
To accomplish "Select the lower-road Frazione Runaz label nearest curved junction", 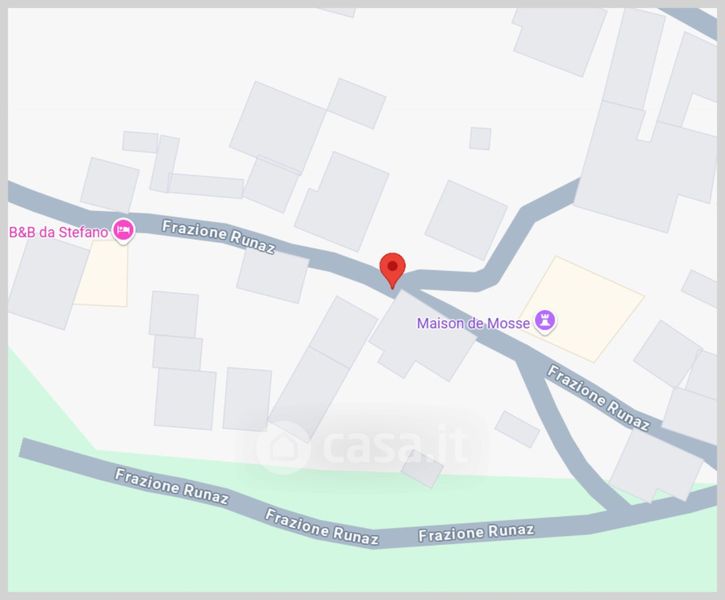I will coord(476,532).
